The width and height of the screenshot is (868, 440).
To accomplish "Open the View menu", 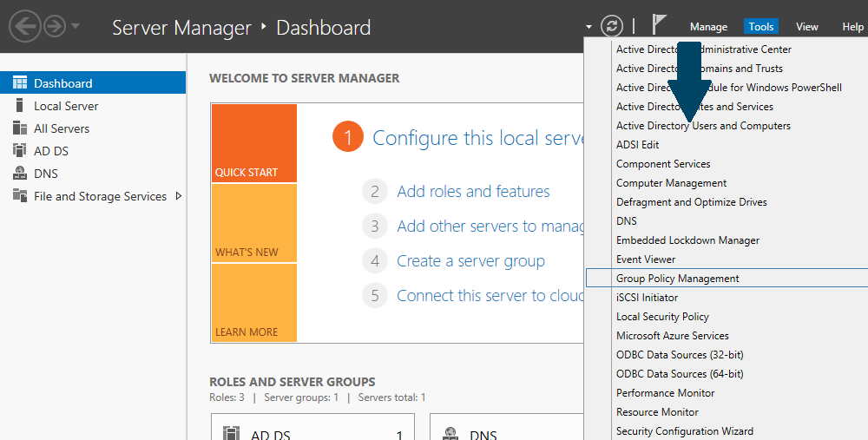I will (806, 27).
